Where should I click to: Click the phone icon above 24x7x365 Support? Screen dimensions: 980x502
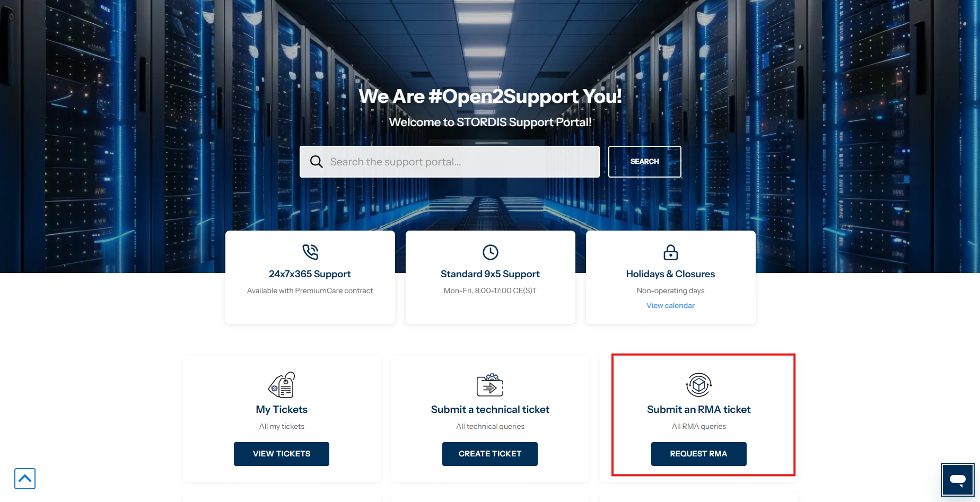coord(310,252)
